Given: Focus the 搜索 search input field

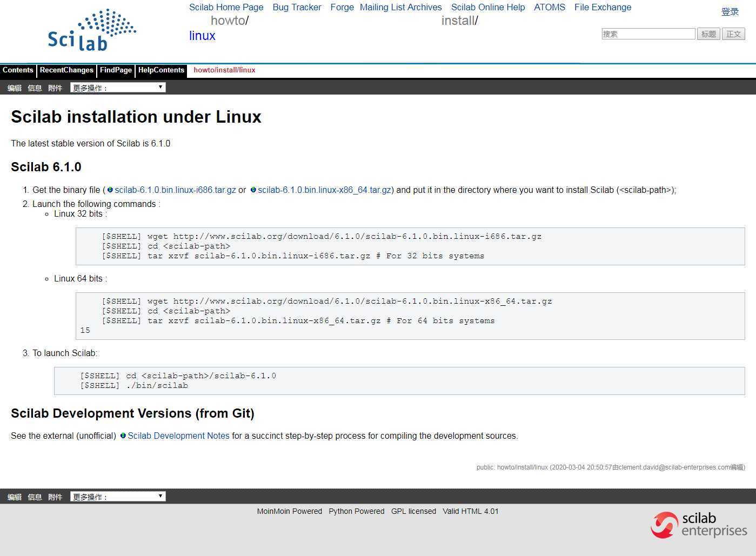Looking at the screenshot, I should [x=648, y=34].
